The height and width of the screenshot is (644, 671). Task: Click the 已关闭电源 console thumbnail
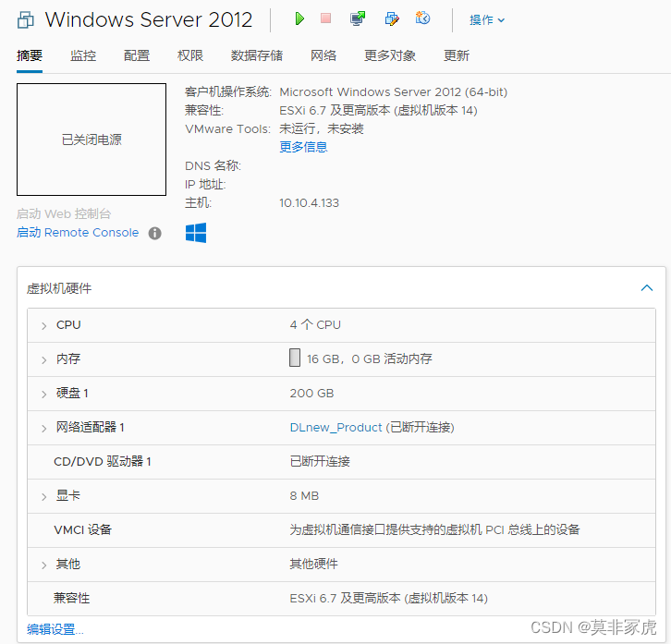pos(91,140)
